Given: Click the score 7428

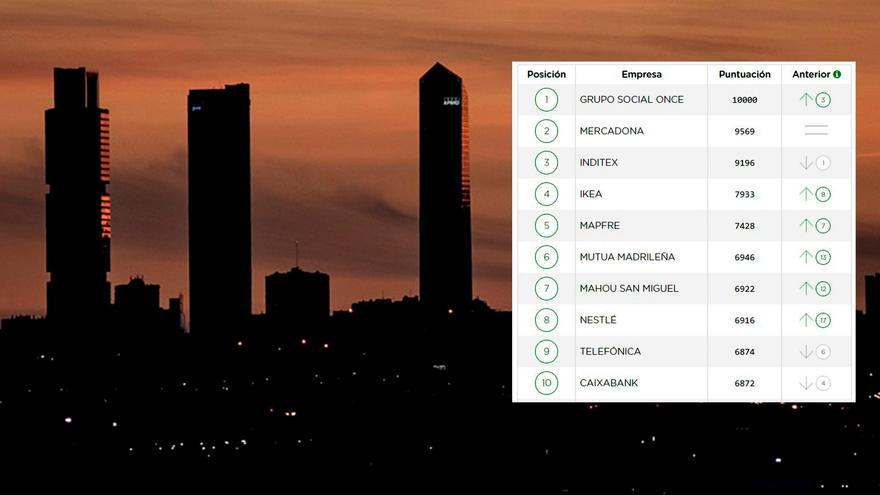Looking at the screenshot, I should 744,226.
